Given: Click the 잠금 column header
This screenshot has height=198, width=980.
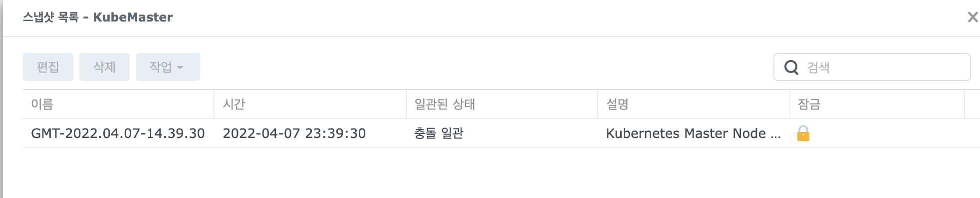Looking at the screenshot, I should [x=877, y=104].
